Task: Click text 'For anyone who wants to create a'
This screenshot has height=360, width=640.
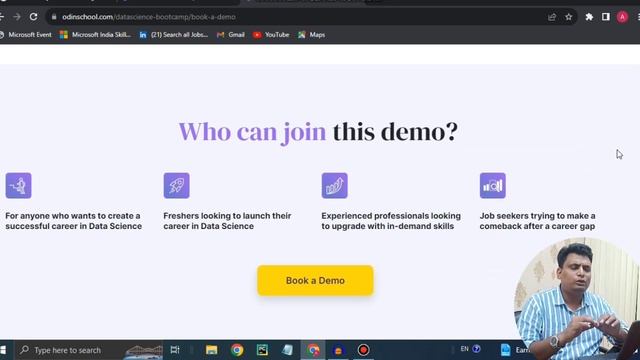Action: [73, 216]
